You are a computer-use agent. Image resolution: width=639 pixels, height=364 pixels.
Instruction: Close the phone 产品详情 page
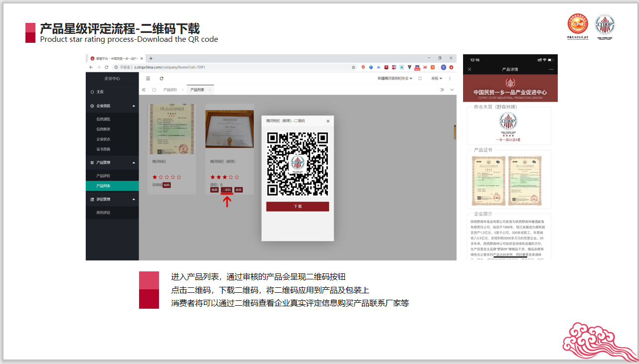(x=470, y=69)
